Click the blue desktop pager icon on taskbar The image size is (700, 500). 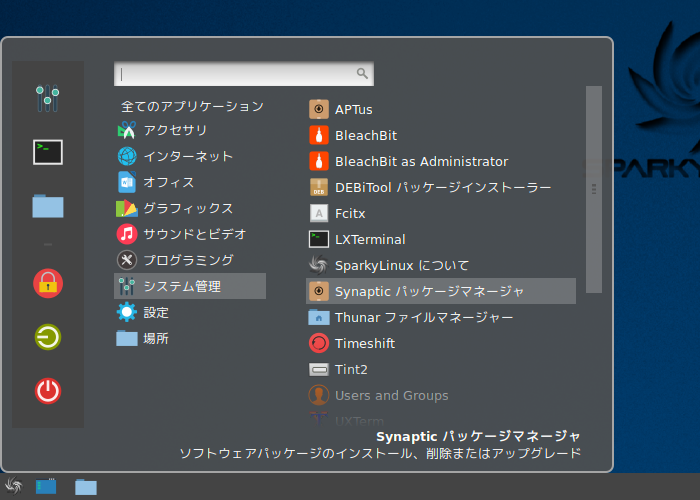46,486
